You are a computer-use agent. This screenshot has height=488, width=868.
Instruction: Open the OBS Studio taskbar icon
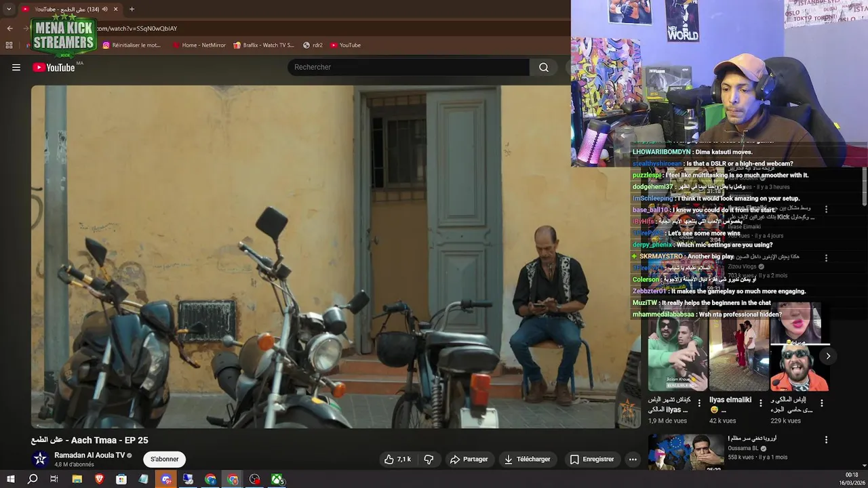tap(255, 479)
